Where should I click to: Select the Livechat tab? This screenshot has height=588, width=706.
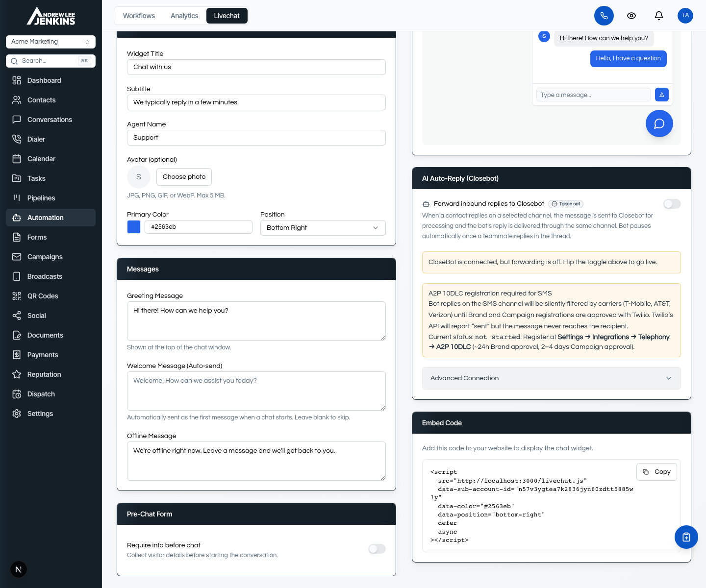point(227,16)
